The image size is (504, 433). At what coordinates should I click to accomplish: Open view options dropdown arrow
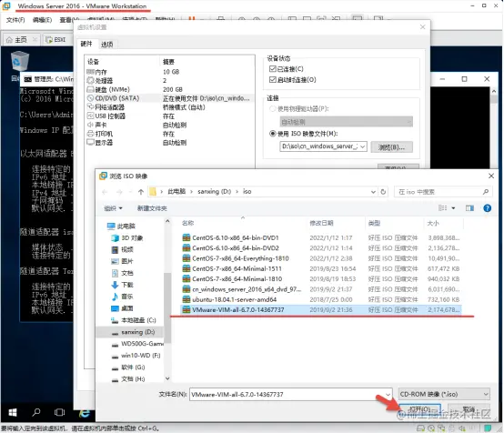click(453, 208)
